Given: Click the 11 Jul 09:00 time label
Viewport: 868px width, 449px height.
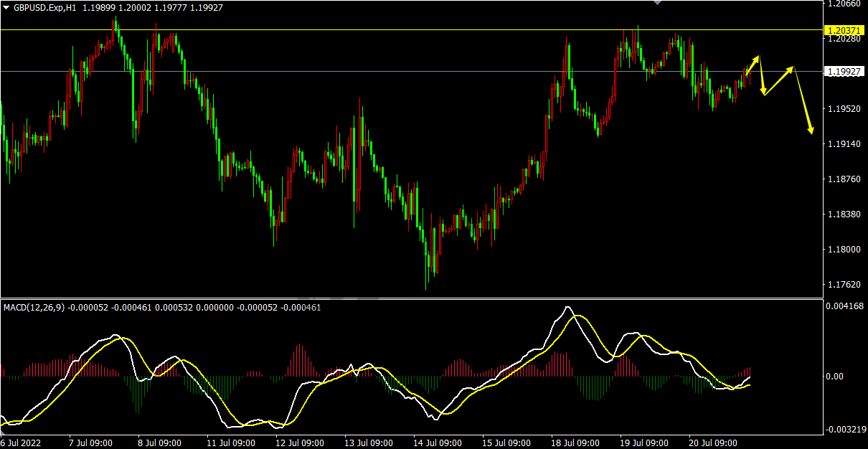Looking at the screenshot, I should [x=229, y=443].
